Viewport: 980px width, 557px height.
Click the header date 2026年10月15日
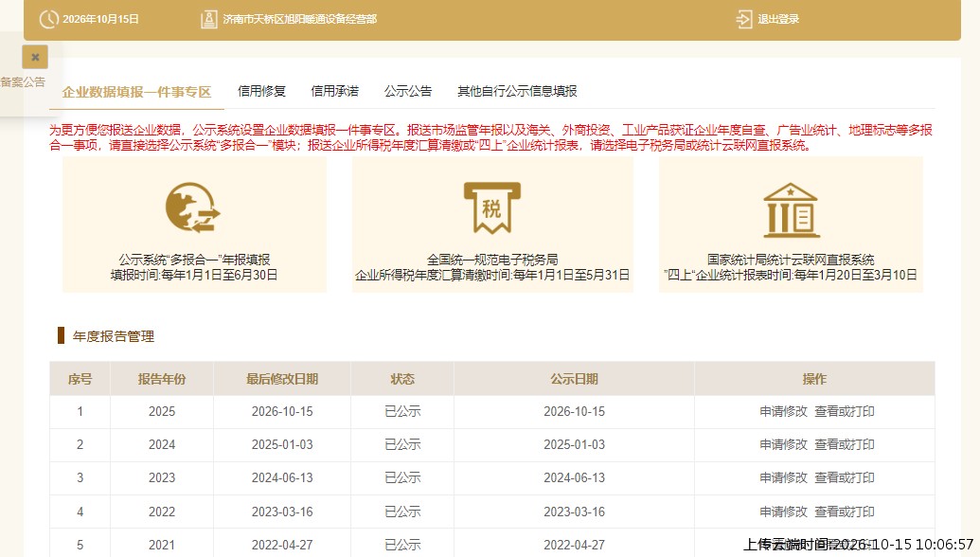[100, 19]
